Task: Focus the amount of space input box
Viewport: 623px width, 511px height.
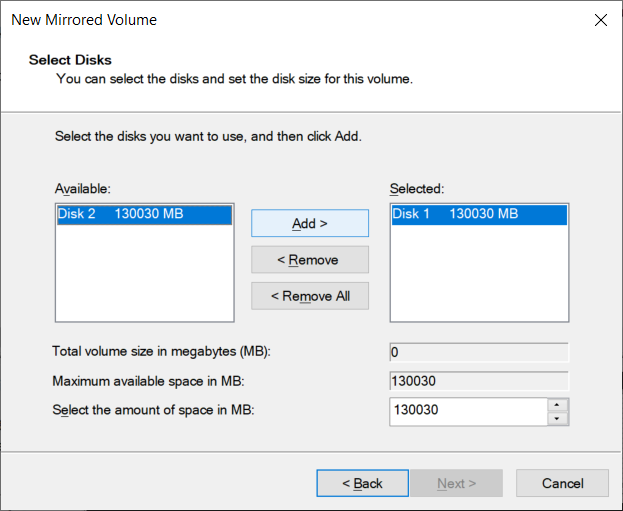Action: pyautogui.click(x=469, y=412)
